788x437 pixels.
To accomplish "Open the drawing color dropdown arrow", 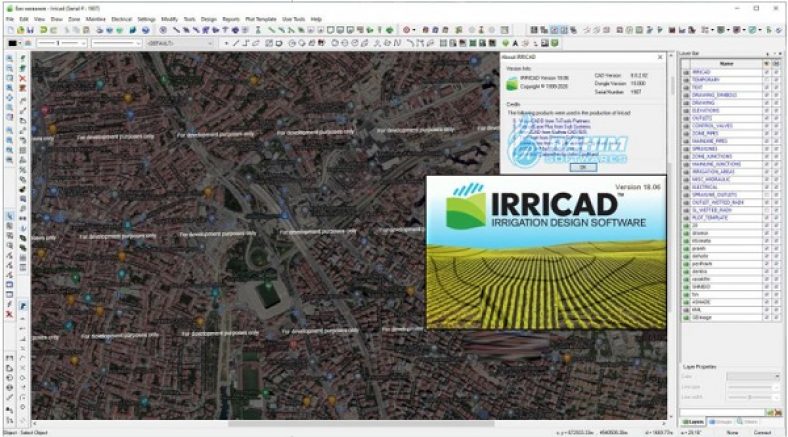I will tap(20, 44).
